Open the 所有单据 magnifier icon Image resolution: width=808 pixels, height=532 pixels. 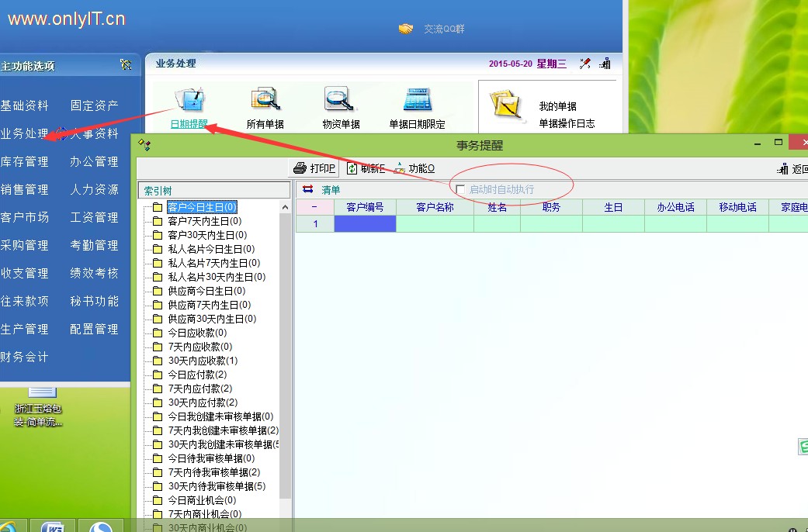point(265,101)
